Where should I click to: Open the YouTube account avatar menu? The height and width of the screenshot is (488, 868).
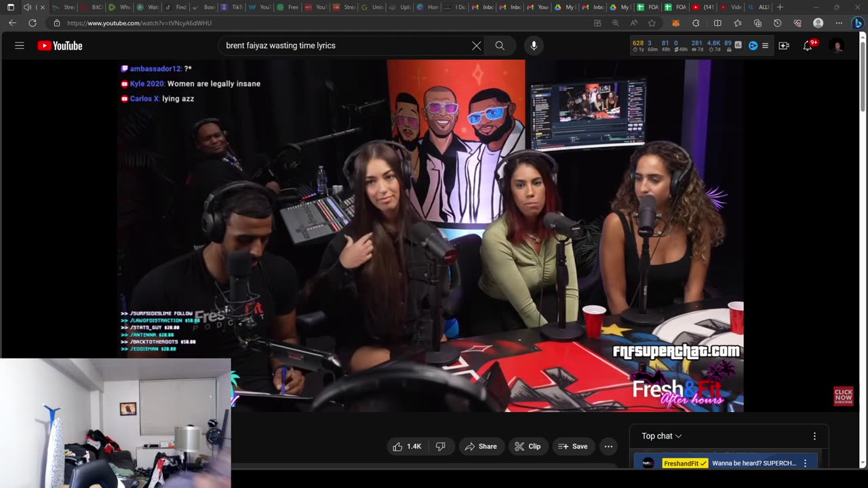838,45
